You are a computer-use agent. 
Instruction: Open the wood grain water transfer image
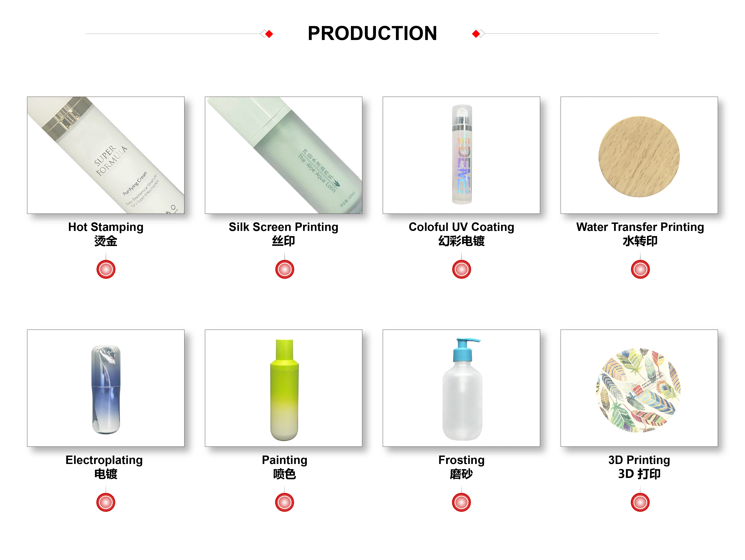[x=639, y=155]
